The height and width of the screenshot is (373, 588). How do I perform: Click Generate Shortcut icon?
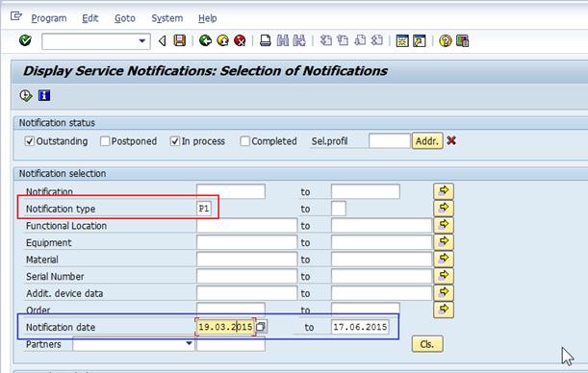coord(420,40)
